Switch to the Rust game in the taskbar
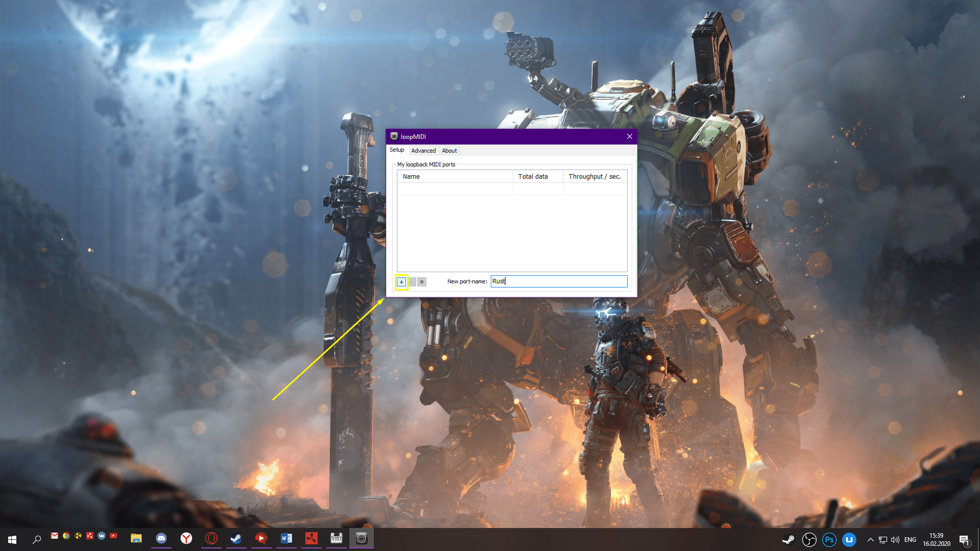The width and height of the screenshot is (980, 551). pyautogui.click(x=311, y=539)
